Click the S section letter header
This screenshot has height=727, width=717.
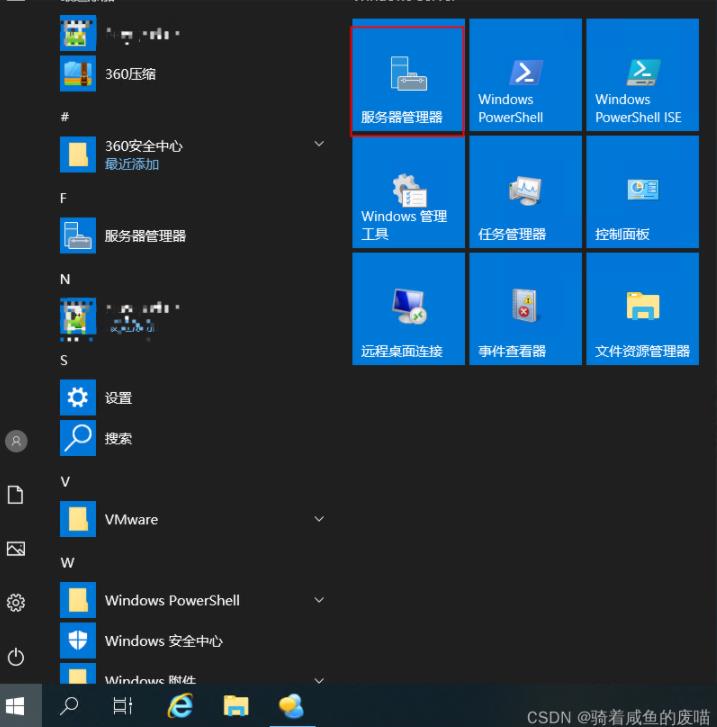(x=64, y=360)
